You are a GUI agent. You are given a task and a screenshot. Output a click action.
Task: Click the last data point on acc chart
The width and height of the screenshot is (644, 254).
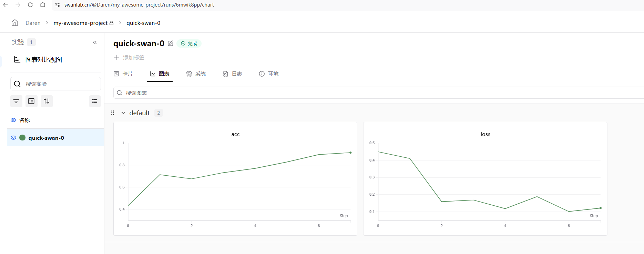[350, 153]
